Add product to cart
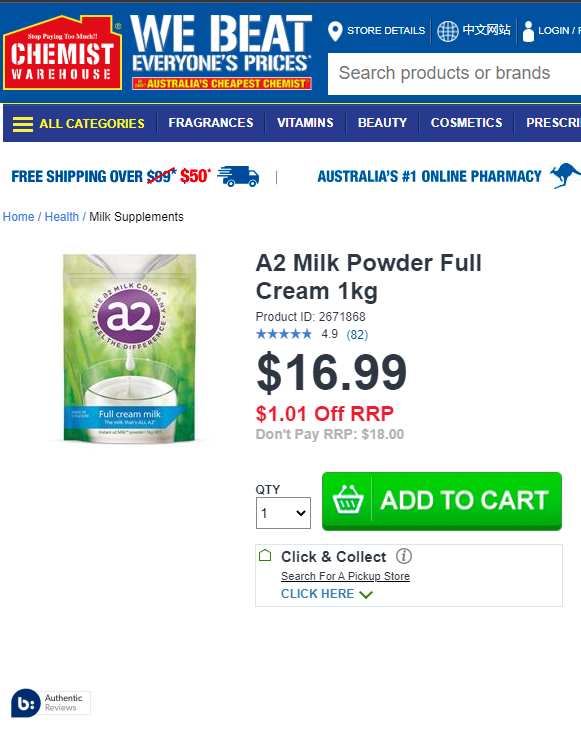The height and width of the screenshot is (731, 581). (442, 501)
